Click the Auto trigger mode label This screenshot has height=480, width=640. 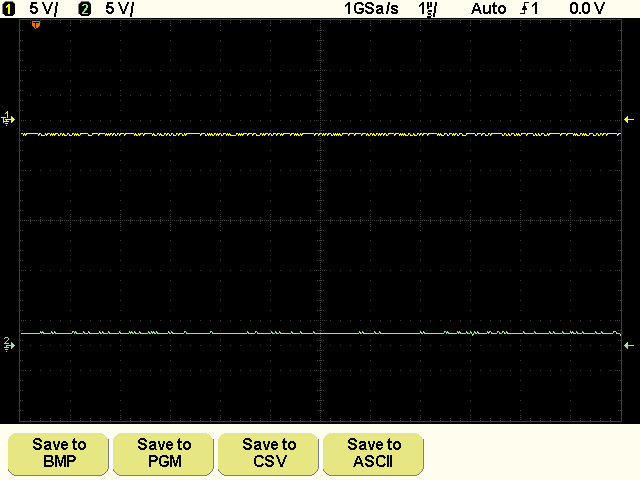[489, 9]
